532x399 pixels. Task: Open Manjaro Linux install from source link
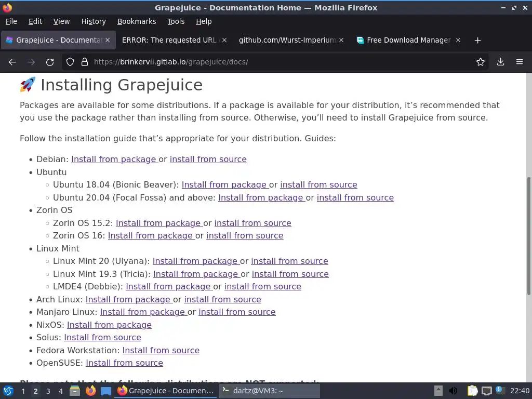[x=237, y=312]
